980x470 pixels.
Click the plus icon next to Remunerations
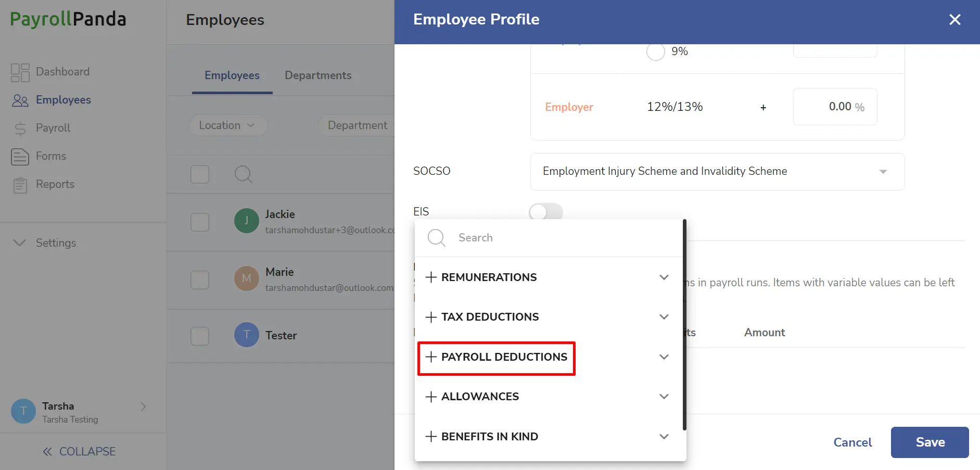tap(431, 277)
